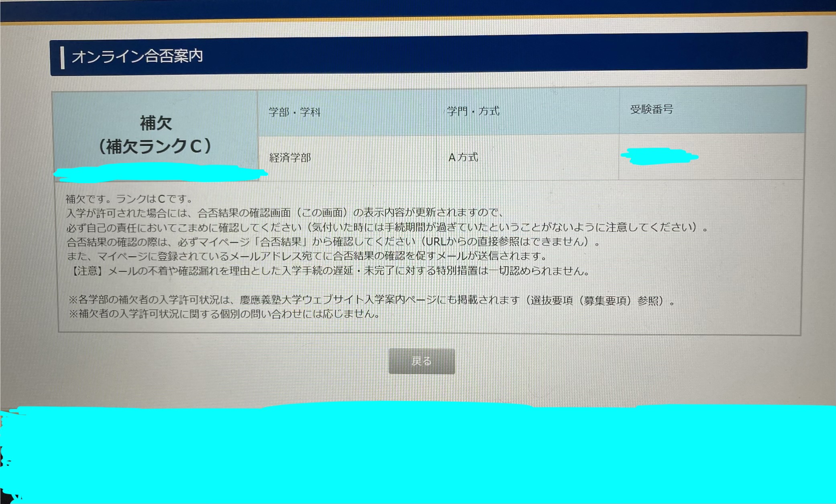Click the line about メールアドレス宛て notification
The image size is (836, 504).
307,256
